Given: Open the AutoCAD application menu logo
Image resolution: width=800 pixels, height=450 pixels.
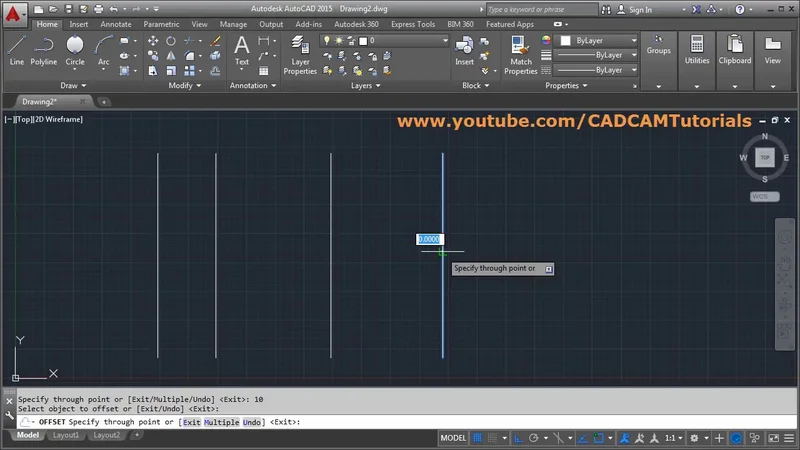Looking at the screenshot, I should pos(12,12).
